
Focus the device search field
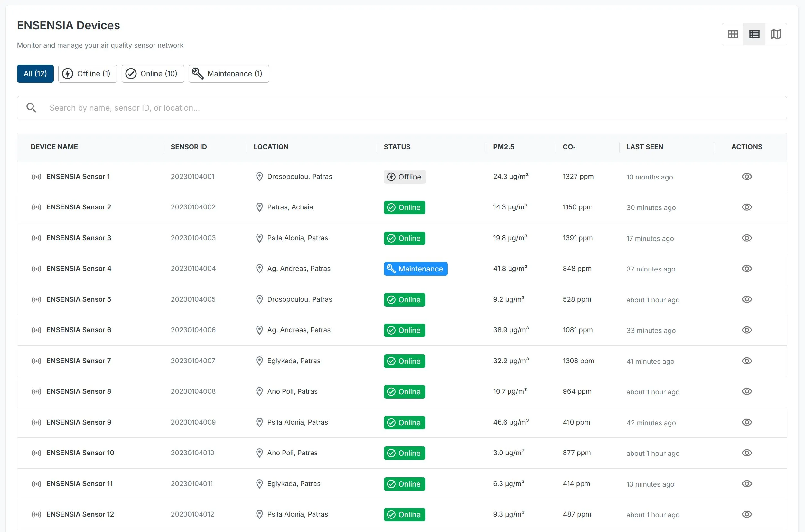tap(407, 108)
